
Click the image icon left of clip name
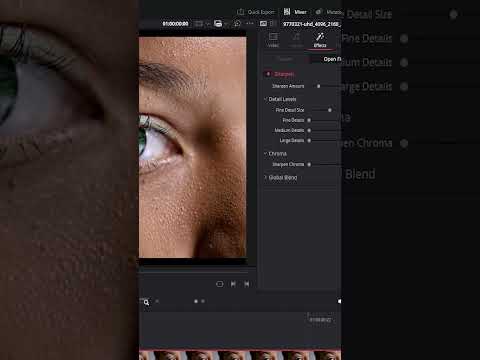263,24
